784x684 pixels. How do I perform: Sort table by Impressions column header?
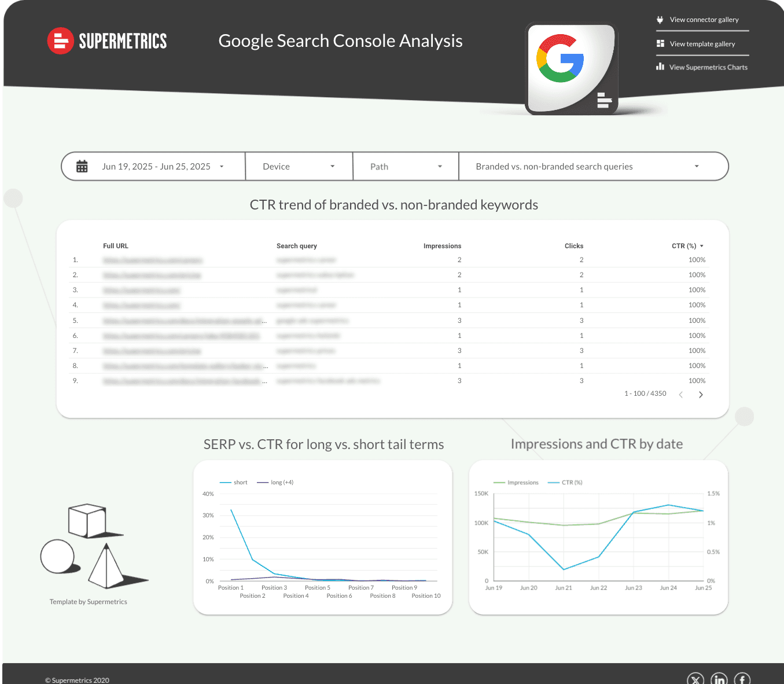[442, 246]
